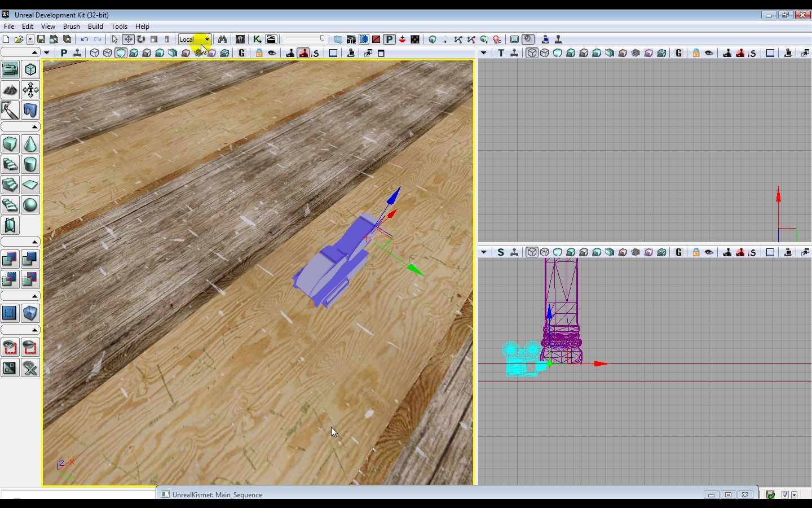Open the Tools menu
The height and width of the screenshot is (508, 812).
click(119, 27)
